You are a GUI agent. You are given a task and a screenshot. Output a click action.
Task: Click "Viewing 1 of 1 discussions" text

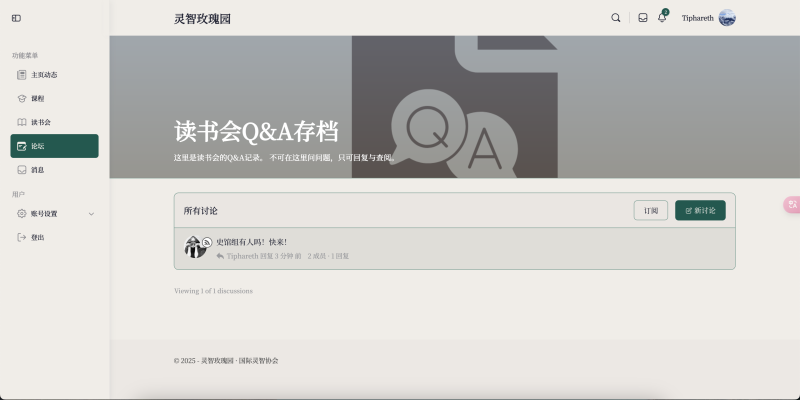(x=213, y=291)
